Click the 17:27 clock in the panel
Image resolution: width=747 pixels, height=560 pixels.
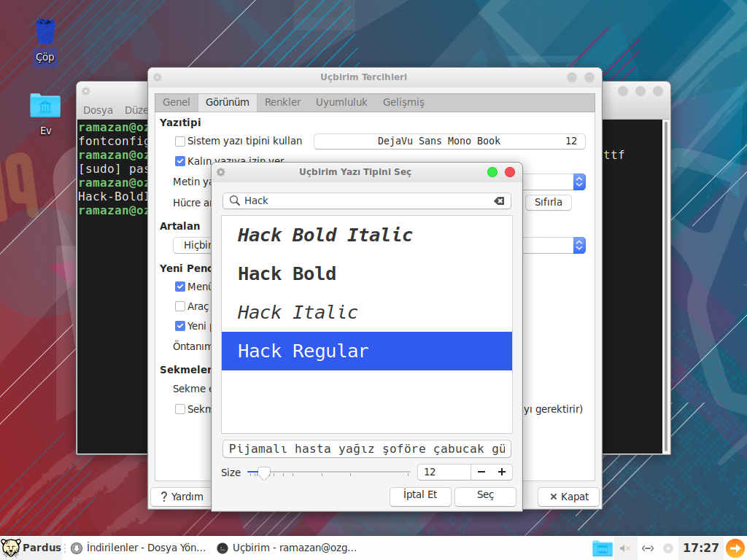coord(701,548)
